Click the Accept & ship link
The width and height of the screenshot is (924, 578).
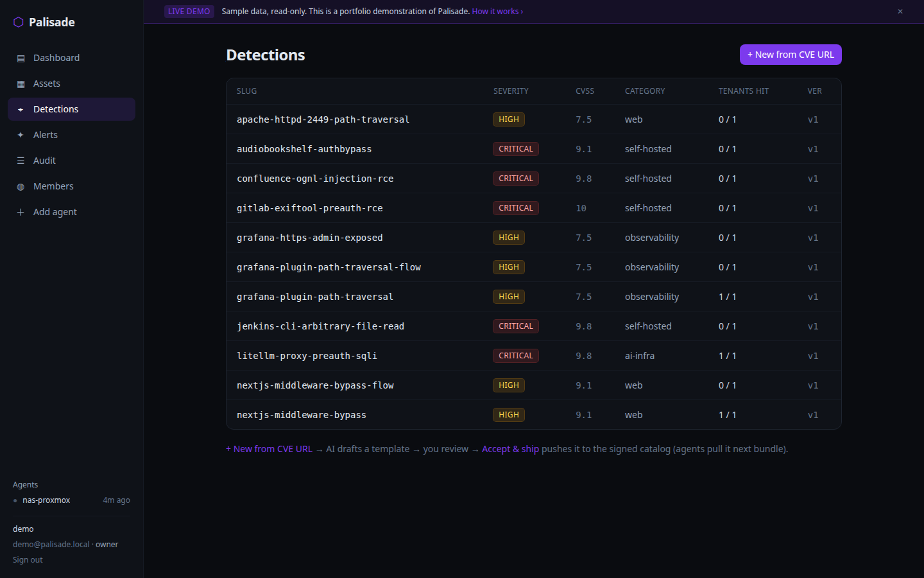[x=510, y=449]
